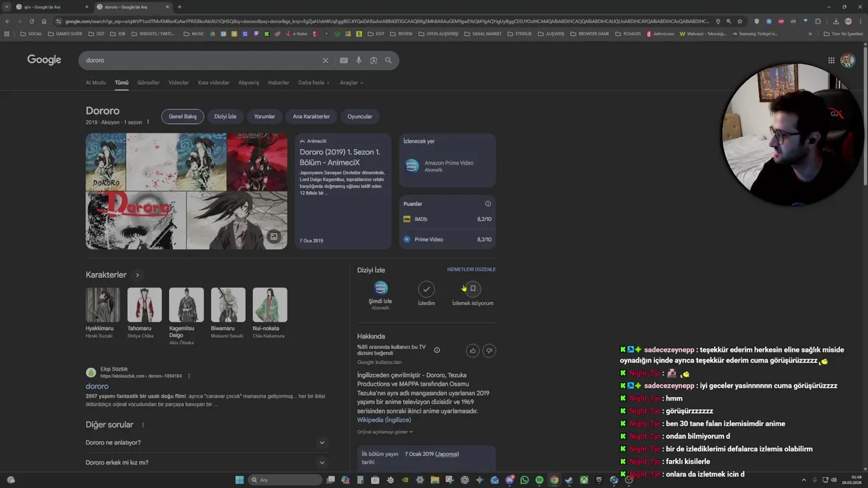The image size is (868, 488).
Task: Select Tahomaru character thumbnail
Action: pyautogui.click(x=144, y=305)
